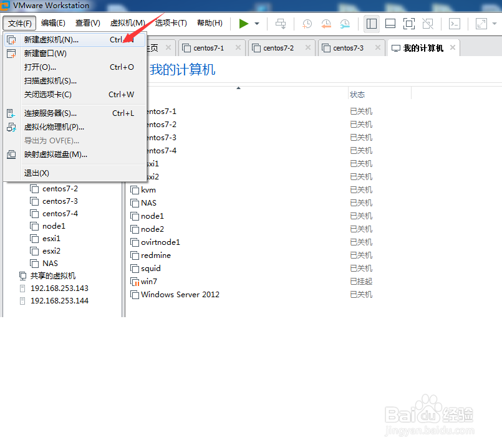Click the stretch guest display icon
Image resolution: width=502 pixels, height=448 pixels.
[x=481, y=24]
